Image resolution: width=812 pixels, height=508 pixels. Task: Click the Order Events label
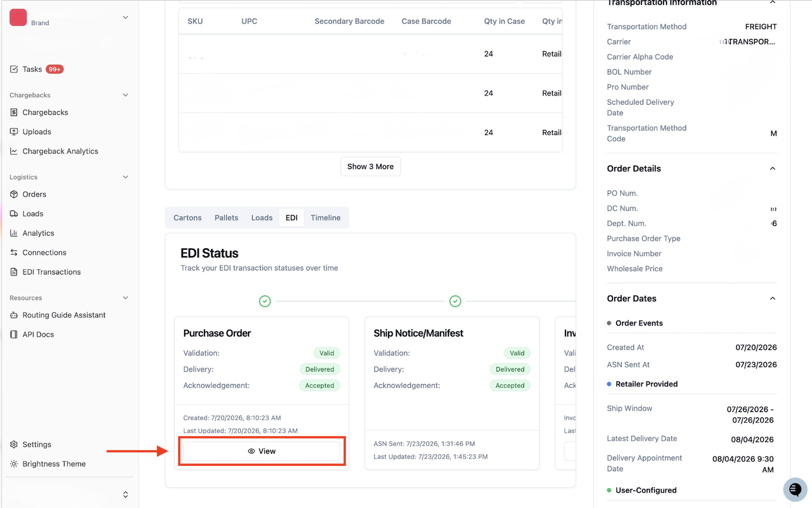click(639, 323)
